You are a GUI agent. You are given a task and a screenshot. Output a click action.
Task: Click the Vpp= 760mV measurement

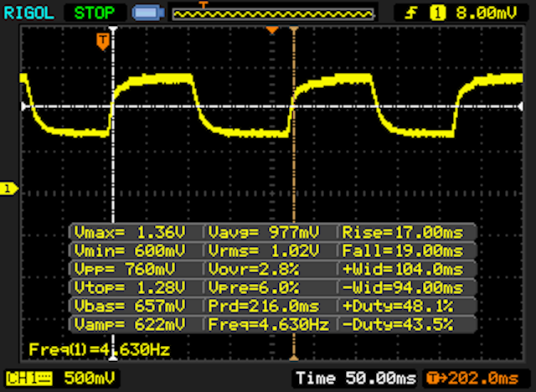(125, 270)
